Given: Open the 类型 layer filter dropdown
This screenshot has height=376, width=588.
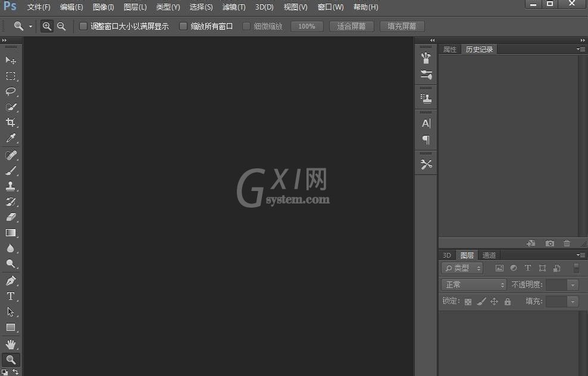Looking at the screenshot, I should pos(462,268).
